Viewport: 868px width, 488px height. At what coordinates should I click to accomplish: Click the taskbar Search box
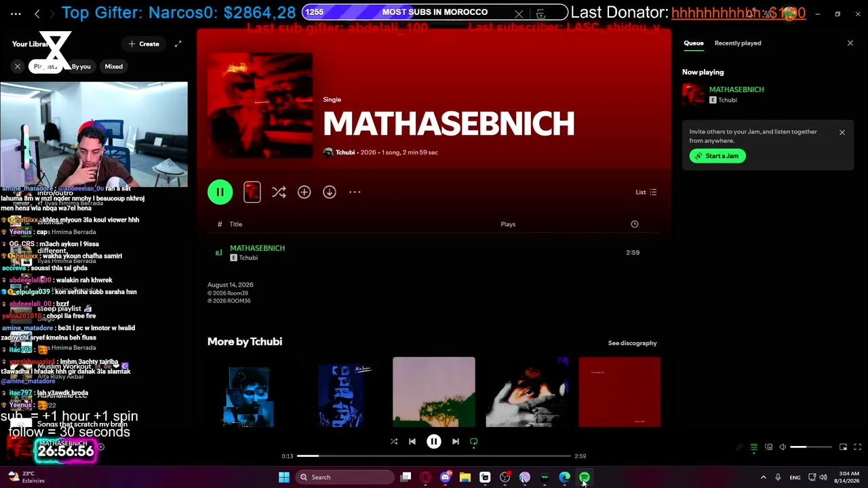[x=346, y=477]
